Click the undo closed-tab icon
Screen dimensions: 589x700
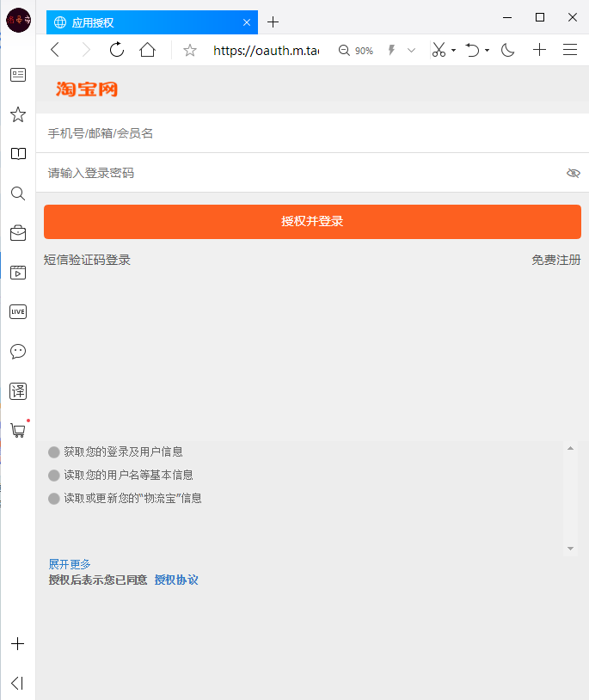click(472, 50)
